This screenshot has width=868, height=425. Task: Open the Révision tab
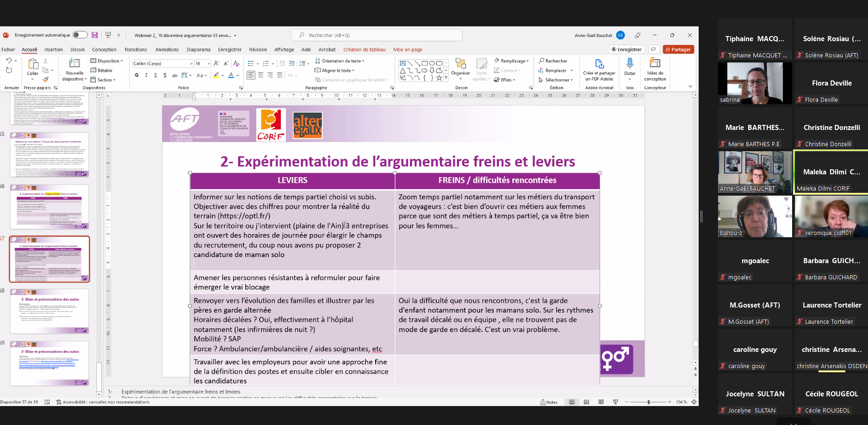(x=258, y=49)
